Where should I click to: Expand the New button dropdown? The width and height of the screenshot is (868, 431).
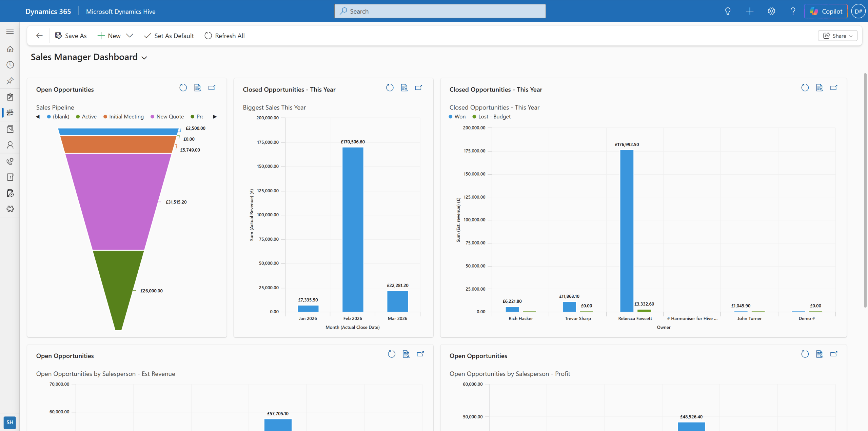pyautogui.click(x=130, y=36)
